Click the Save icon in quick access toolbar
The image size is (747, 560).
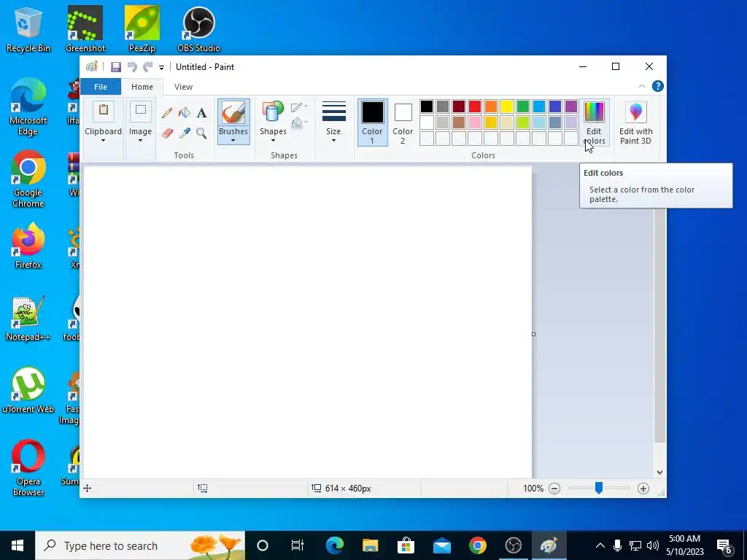[116, 67]
